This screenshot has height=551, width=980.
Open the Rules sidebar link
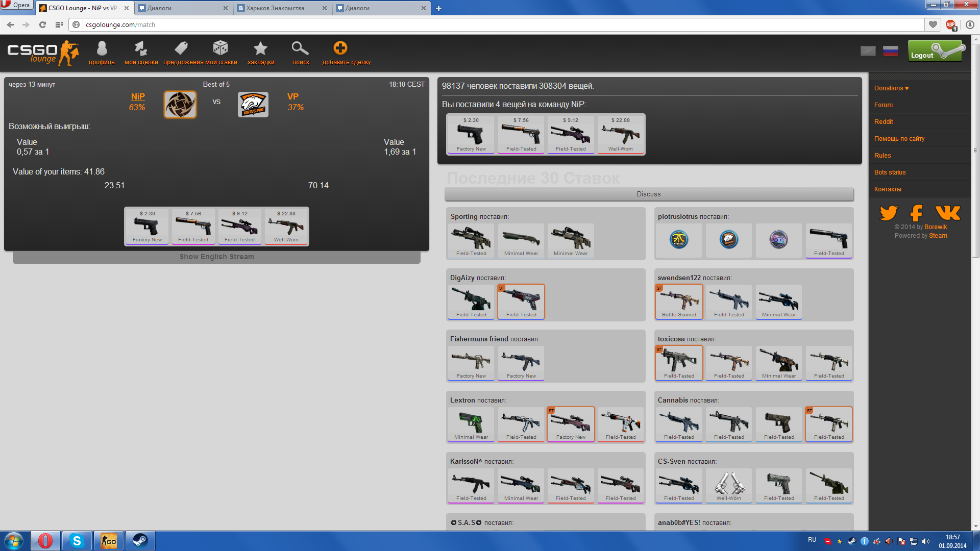pos(882,156)
